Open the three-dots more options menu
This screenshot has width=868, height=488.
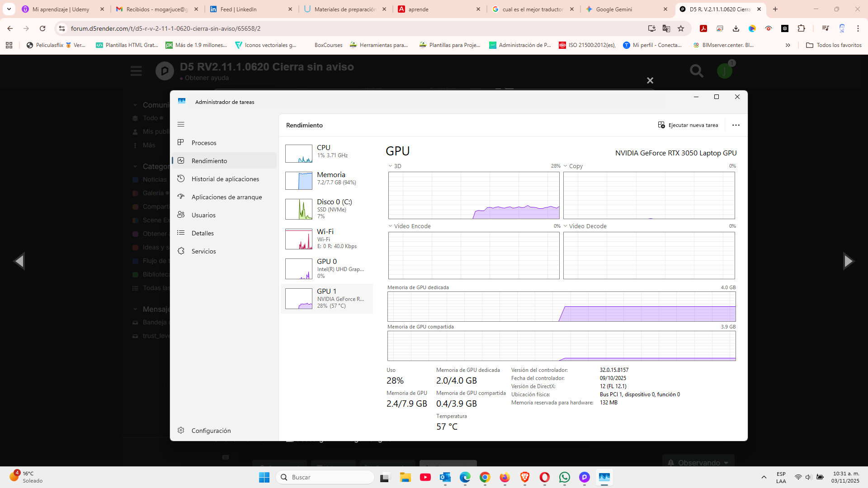[736, 125]
